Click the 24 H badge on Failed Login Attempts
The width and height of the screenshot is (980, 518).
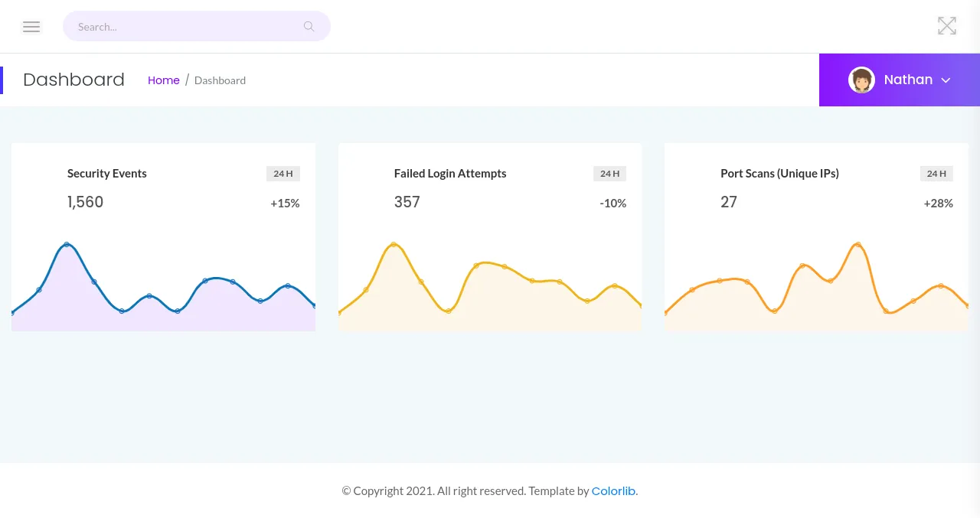609,174
